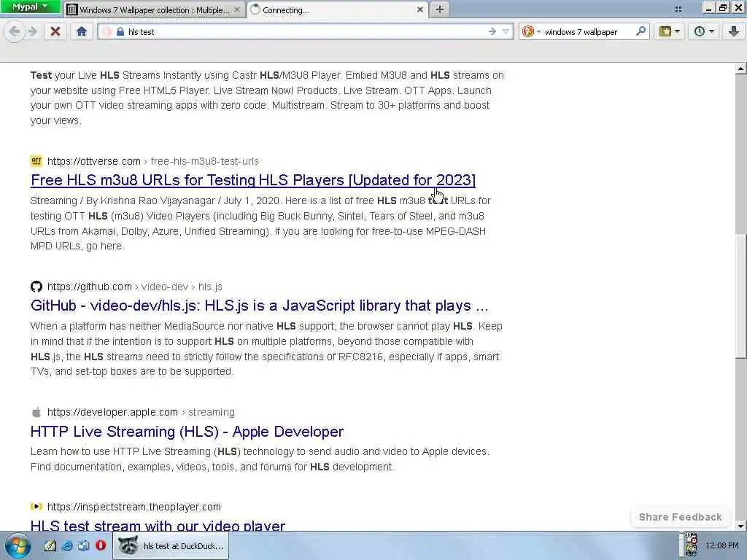Click the address bar containing 'hls test'

tap(305, 32)
